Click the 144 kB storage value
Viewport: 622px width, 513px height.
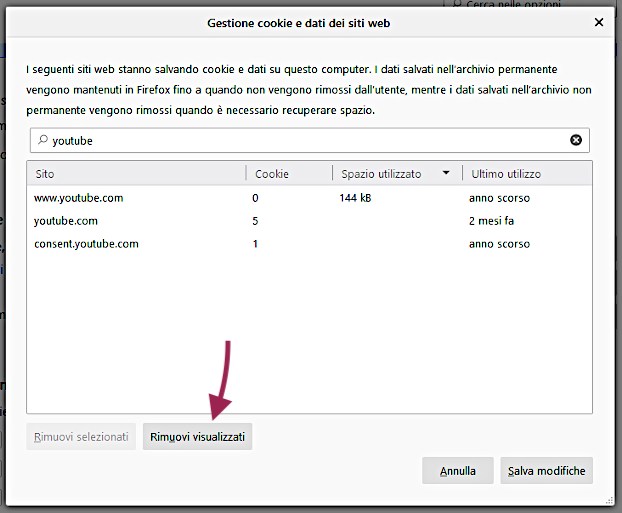click(x=355, y=198)
